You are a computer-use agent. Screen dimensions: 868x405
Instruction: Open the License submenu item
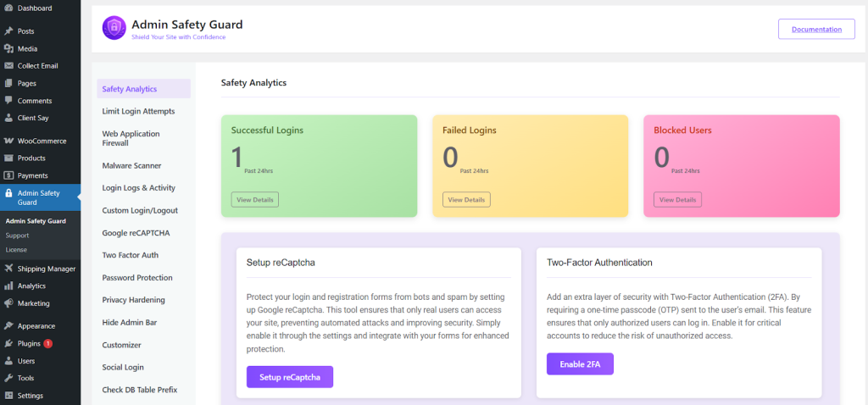click(16, 250)
